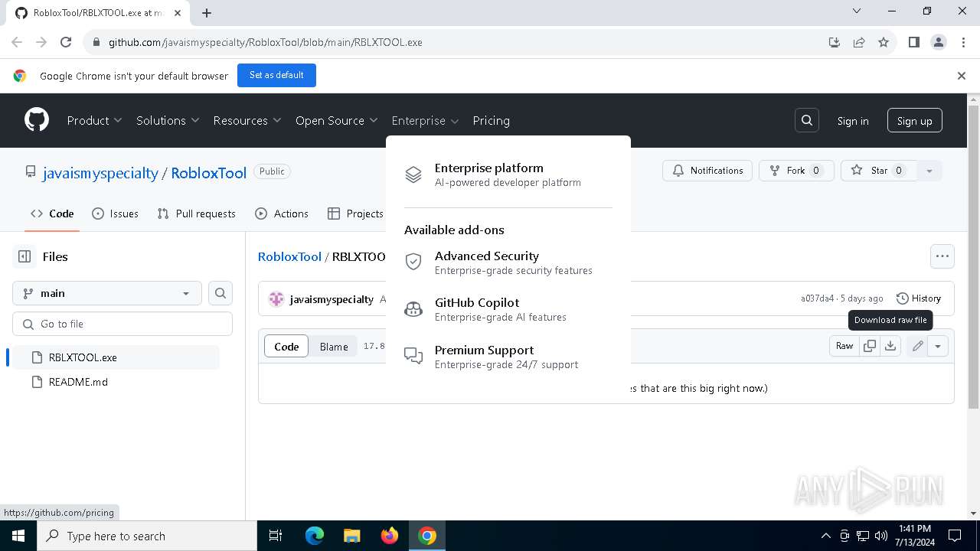Open the commit History link
980x551 pixels.
(918, 298)
